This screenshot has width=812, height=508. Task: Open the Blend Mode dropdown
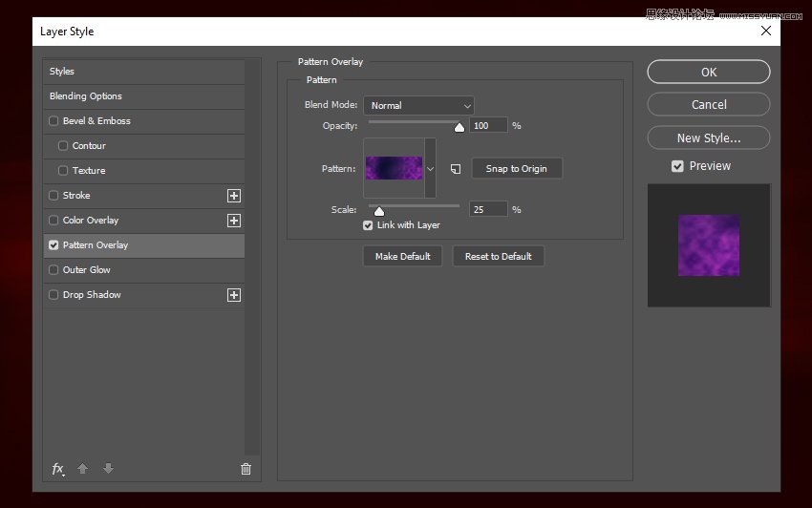(x=418, y=105)
